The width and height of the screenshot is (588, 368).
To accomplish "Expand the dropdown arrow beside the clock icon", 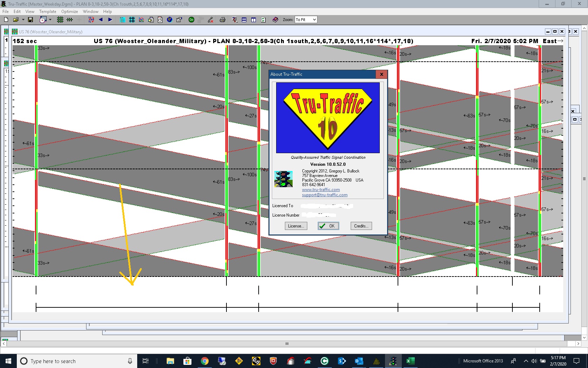I will 50,20.
